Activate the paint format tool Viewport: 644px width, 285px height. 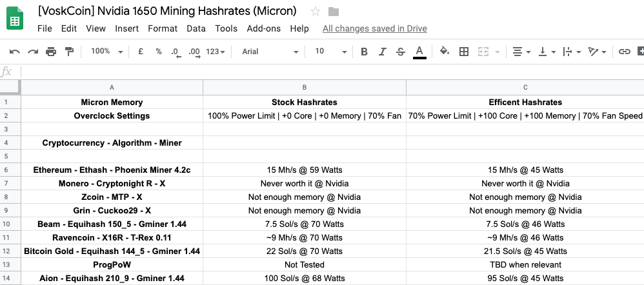(x=70, y=52)
